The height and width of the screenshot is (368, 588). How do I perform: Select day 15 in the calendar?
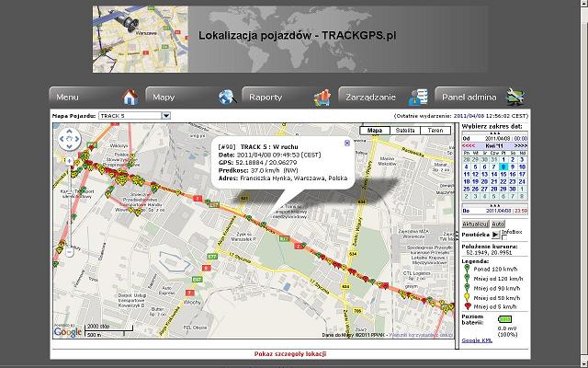click(x=503, y=174)
